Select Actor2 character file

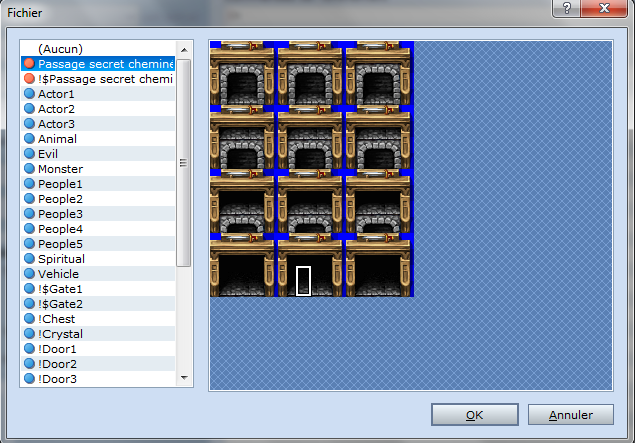[x=98, y=109]
